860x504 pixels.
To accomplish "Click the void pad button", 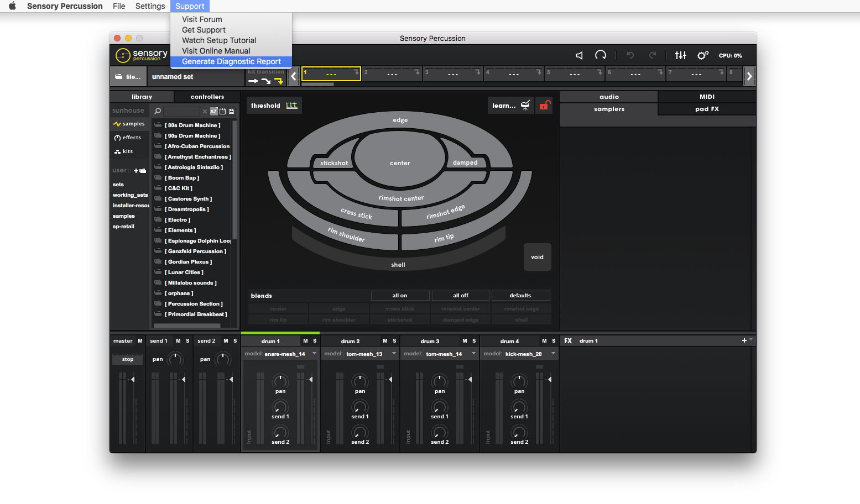I will [537, 257].
